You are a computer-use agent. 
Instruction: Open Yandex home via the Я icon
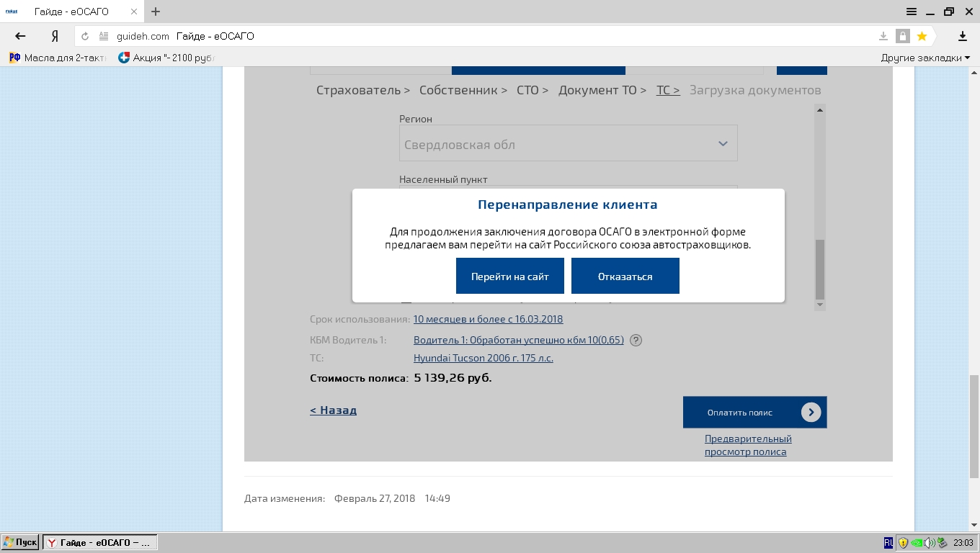[55, 36]
